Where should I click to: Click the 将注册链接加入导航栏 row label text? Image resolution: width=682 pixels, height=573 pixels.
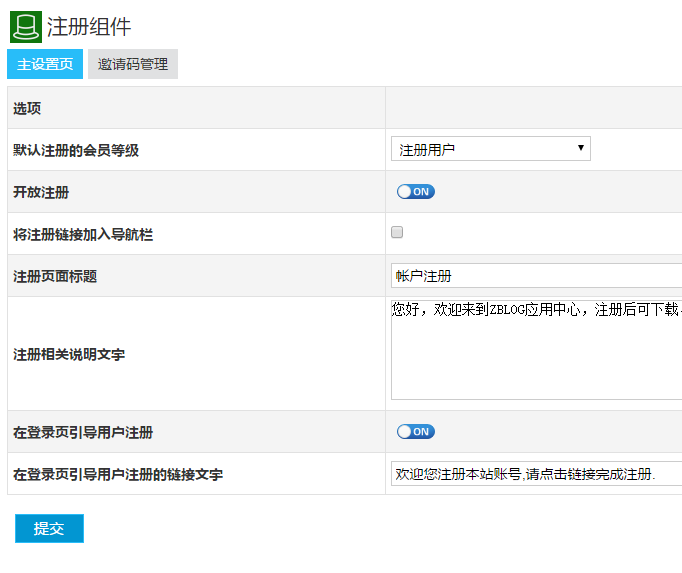tap(83, 234)
